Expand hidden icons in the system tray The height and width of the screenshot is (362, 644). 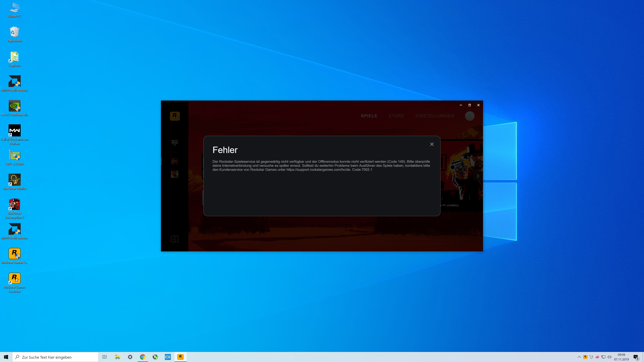pyautogui.click(x=579, y=357)
